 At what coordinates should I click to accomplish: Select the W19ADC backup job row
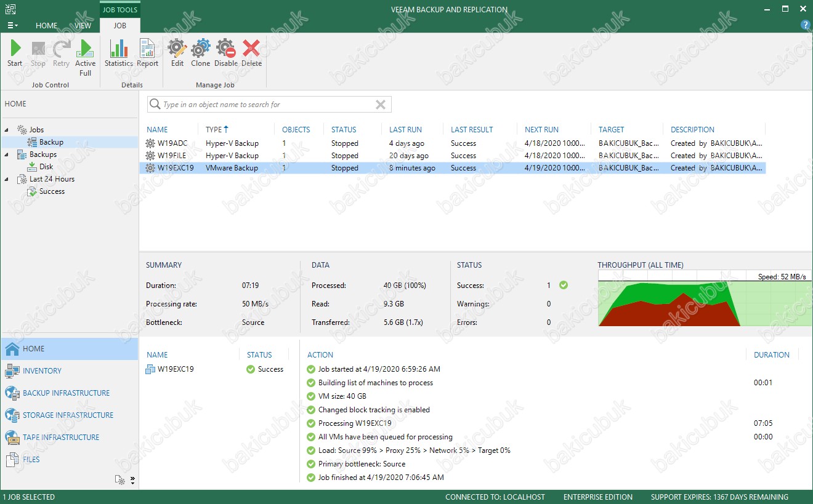[171, 143]
